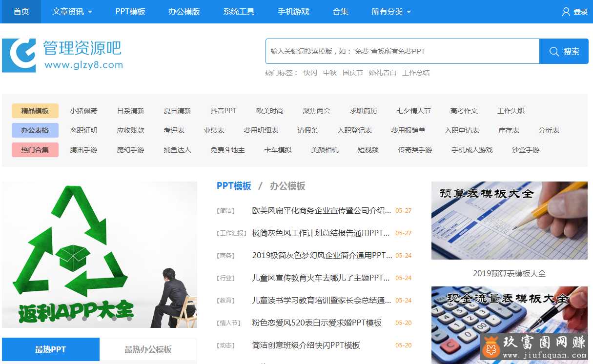This screenshot has width=593, height=364.
Task: Click the yellow 精品模板 category label
Action: [35, 111]
